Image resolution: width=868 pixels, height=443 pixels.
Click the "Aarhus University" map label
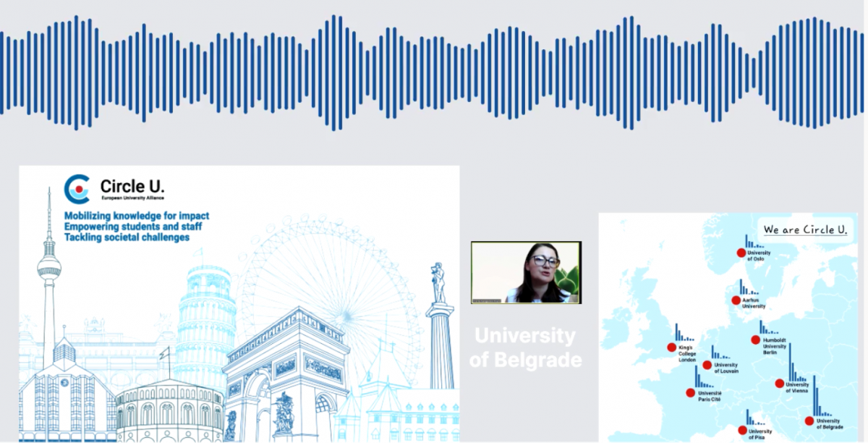(754, 303)
